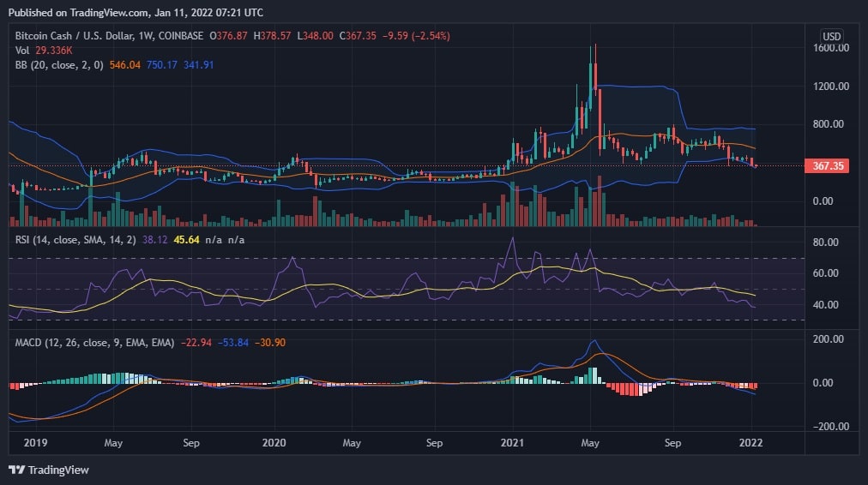Click the 80.00 level on RSI scale
Image resolution: width=868 pixels, height=485 pixels.
[827, 242]
